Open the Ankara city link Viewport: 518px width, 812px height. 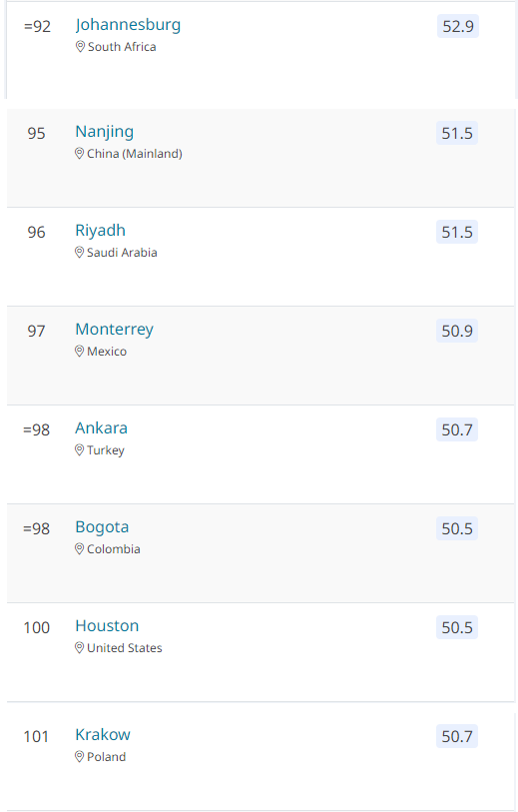(x=102, y=427)
